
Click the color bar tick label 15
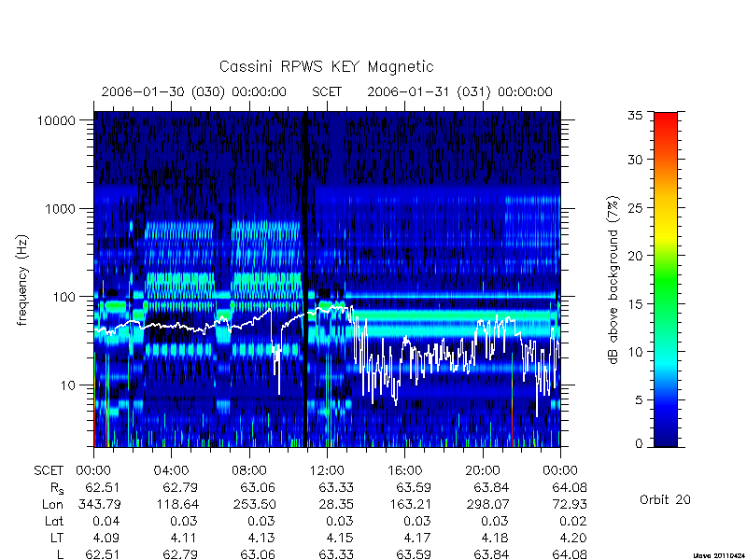tap(635, 304)
